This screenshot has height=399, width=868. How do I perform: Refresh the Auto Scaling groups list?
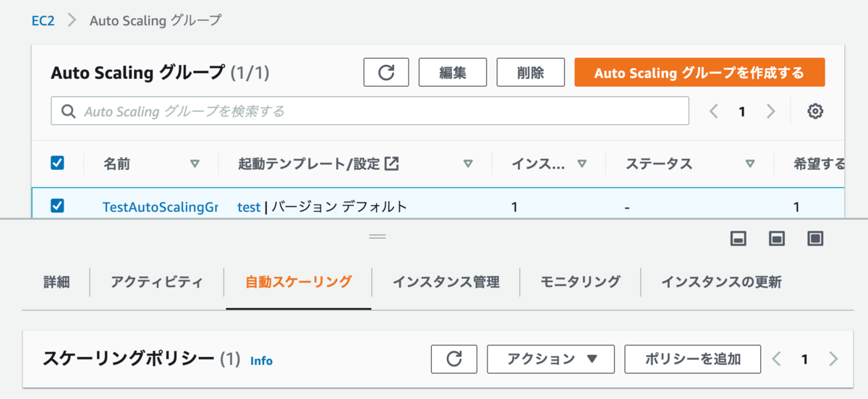(x=386, y=72)
